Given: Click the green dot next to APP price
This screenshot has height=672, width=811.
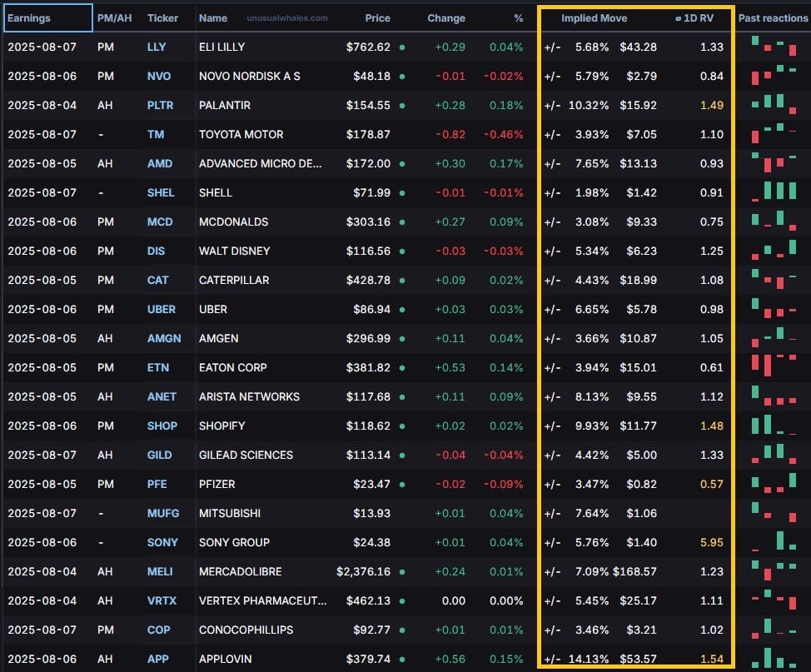Looking at the screenshot, I should click(x=402, y=659).
